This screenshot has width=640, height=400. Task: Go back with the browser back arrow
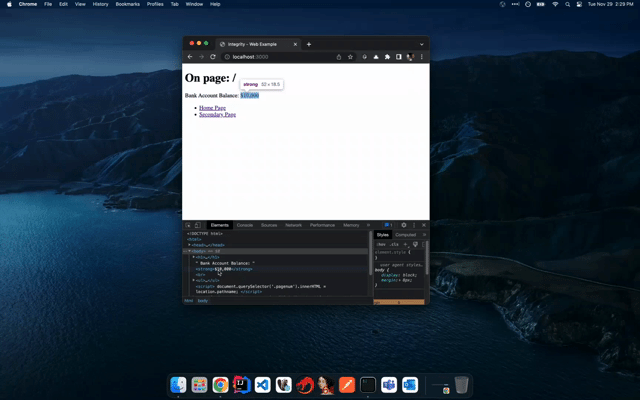[x=190, y=57]
